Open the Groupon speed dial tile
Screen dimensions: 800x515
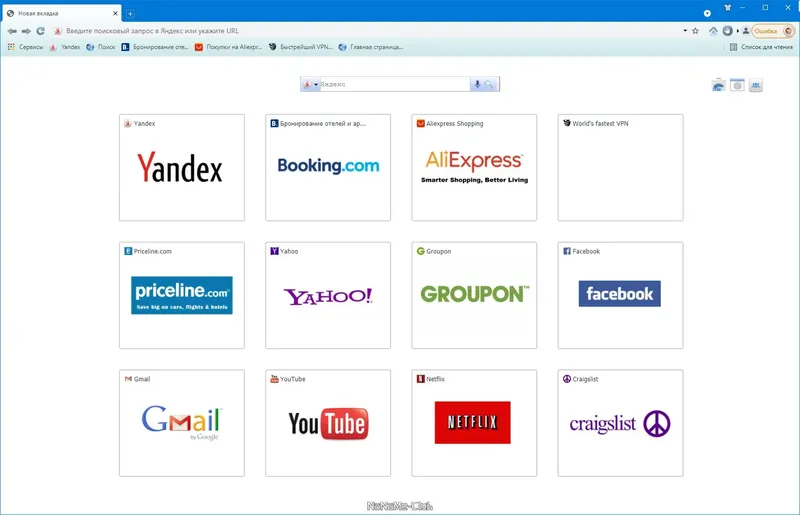click(474, 295)
